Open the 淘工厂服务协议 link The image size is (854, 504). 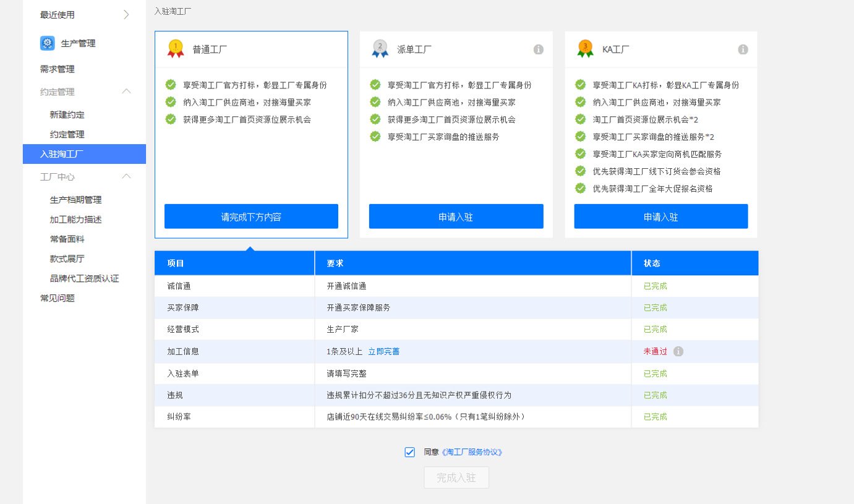(472, 452)
